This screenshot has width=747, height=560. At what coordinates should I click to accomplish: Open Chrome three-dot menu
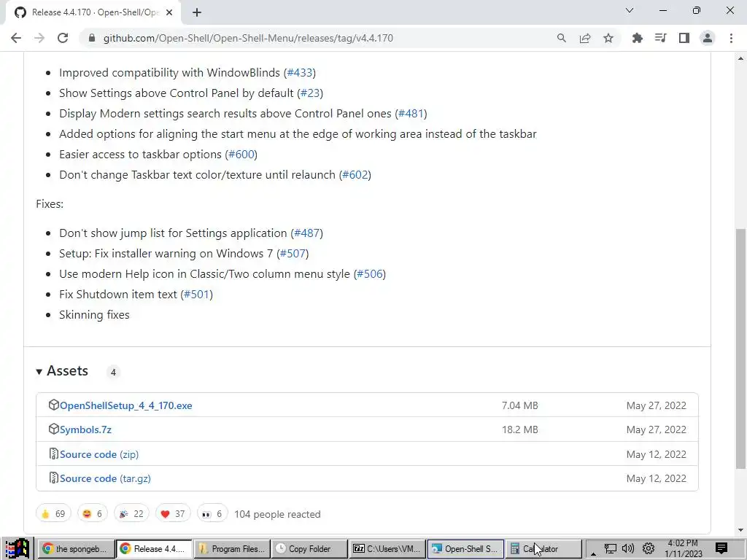731,38
